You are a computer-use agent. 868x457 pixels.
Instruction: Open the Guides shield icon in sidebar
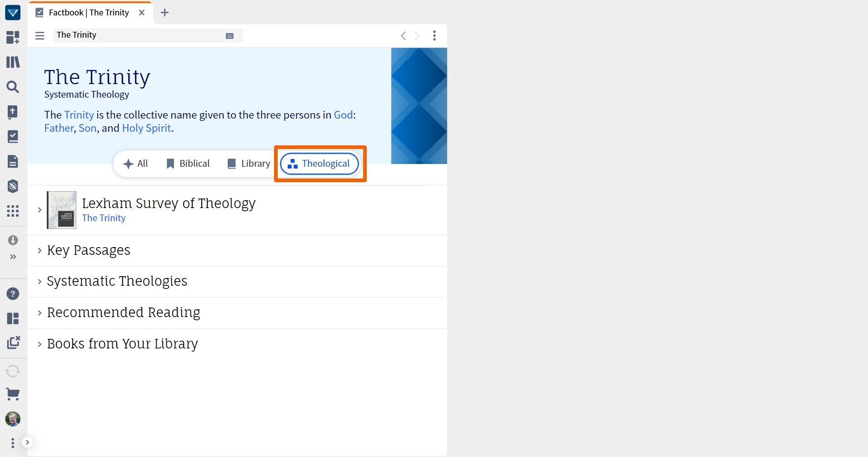(x=13, y=186)
